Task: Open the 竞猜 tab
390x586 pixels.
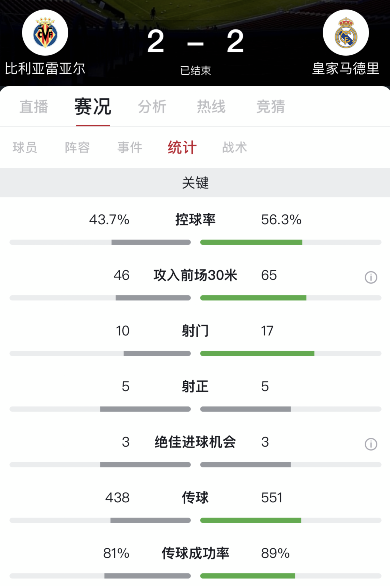Action: 270,107
